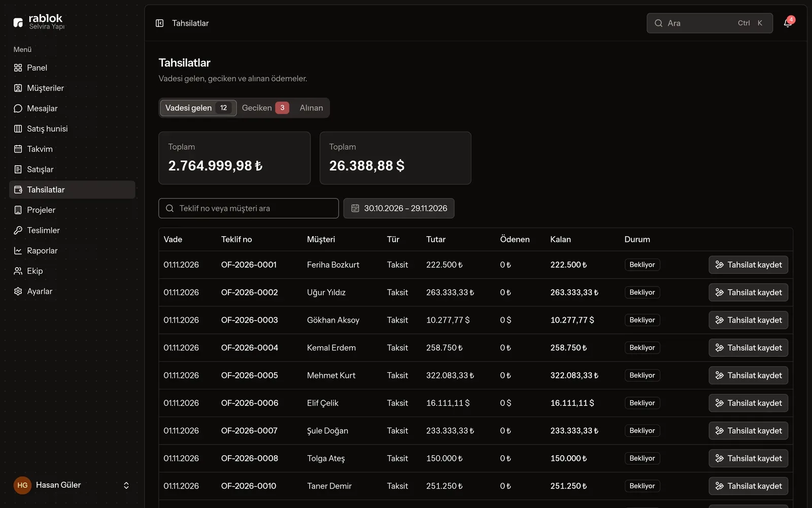Click the Takvim calendar icon

pos(18,149)
